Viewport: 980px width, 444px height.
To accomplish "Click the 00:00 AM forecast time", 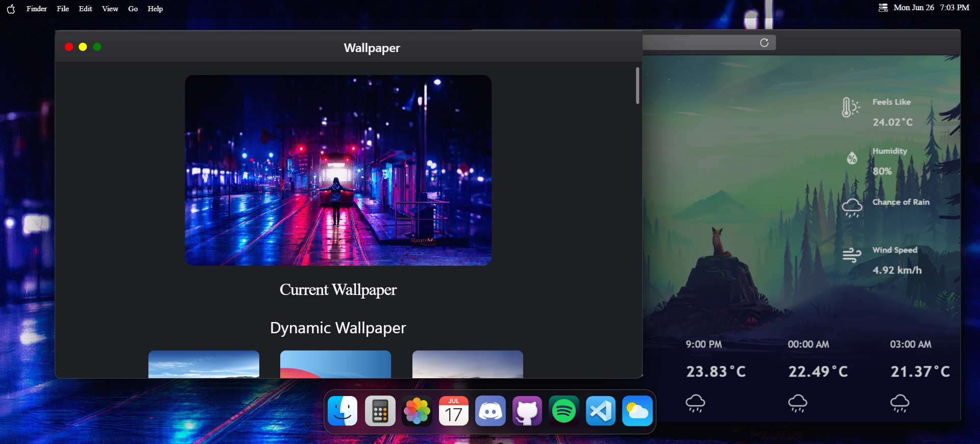I will coord(808,344).
